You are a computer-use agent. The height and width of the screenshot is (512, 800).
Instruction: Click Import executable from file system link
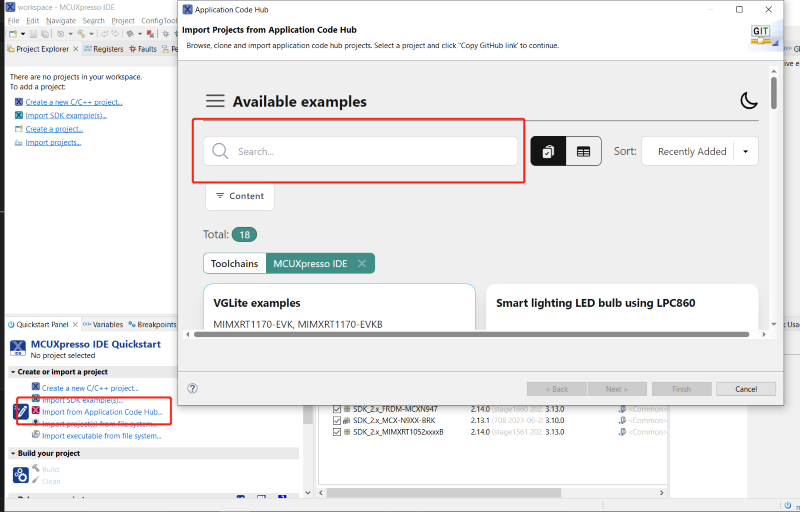[x=102, y=436]
